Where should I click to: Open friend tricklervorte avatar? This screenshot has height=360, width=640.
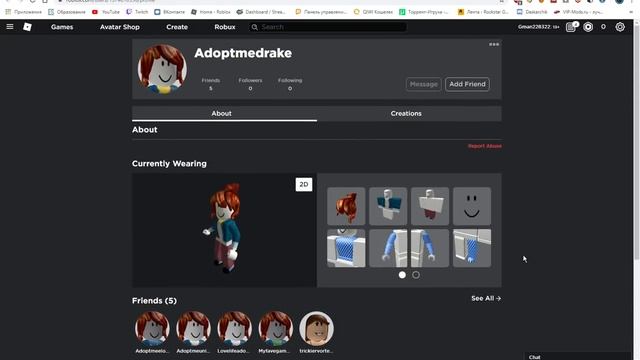click(316, 328)
